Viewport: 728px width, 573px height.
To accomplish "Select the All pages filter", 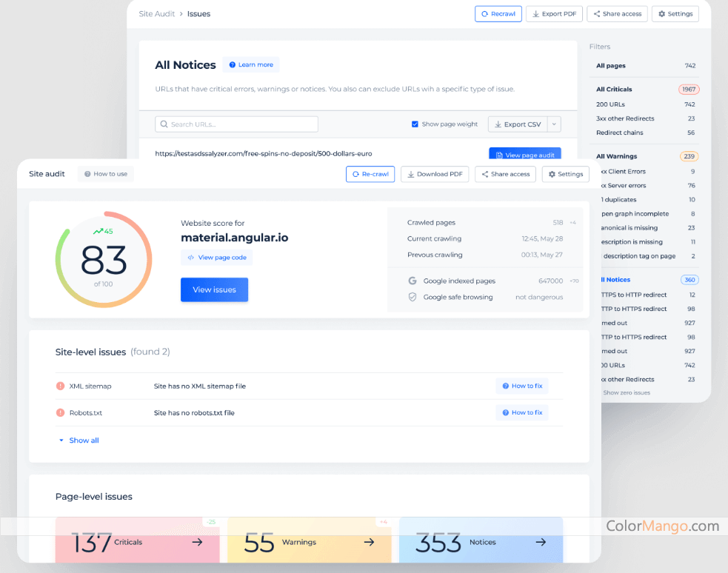I will point(645,65).
